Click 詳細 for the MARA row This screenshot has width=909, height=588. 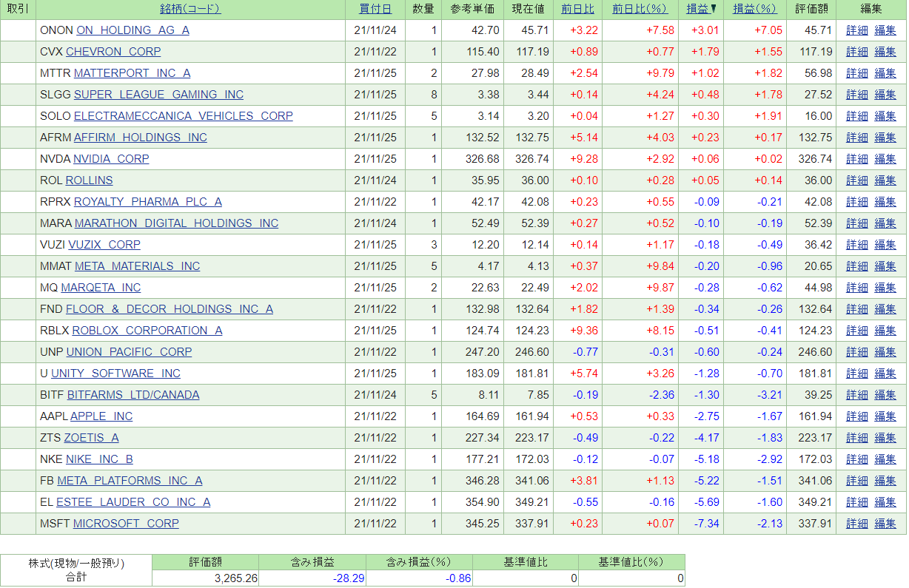click(x=857, y=223)
